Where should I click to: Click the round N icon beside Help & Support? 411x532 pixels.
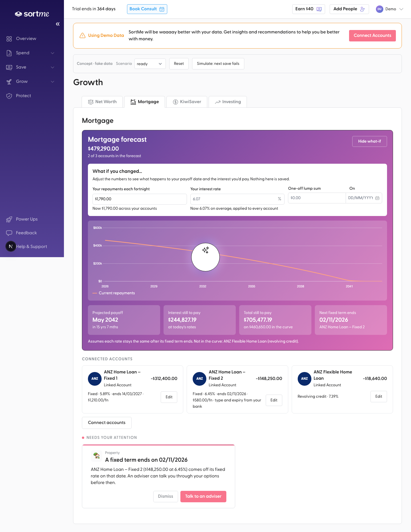click(x=11, y=246)
